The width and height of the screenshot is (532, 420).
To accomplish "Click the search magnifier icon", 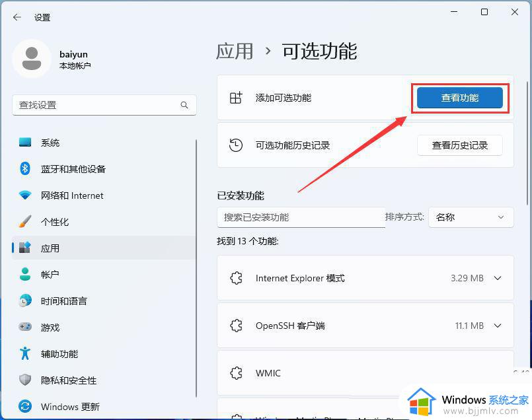I will 184,105.
